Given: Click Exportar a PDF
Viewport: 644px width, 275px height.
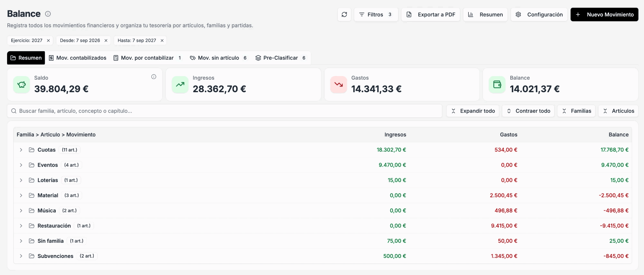Looking at the screenshot, I should click(x=431, y=15).
